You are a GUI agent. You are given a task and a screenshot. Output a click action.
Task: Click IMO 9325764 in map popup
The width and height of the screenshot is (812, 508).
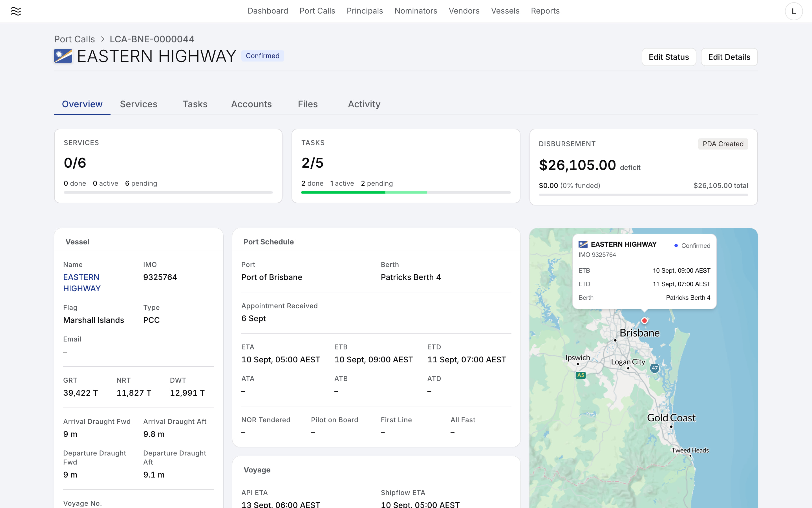[x=597, y=255]
